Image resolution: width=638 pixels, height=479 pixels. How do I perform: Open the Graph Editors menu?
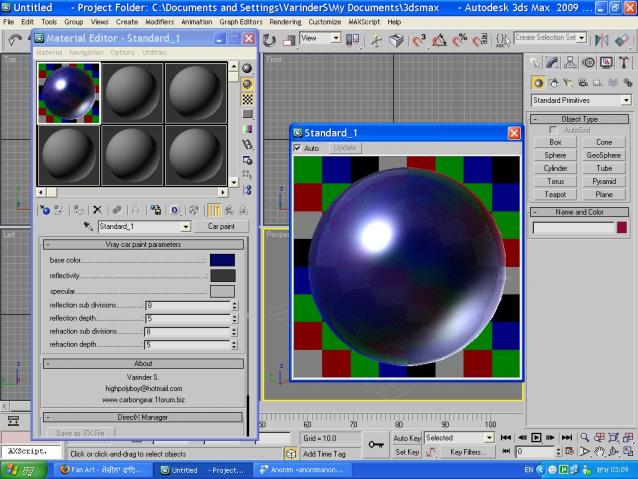[x=241, y=22]
